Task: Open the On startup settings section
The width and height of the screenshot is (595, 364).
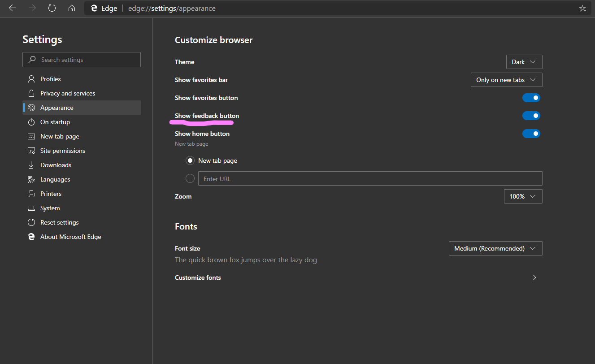Action: click(55, 122)
